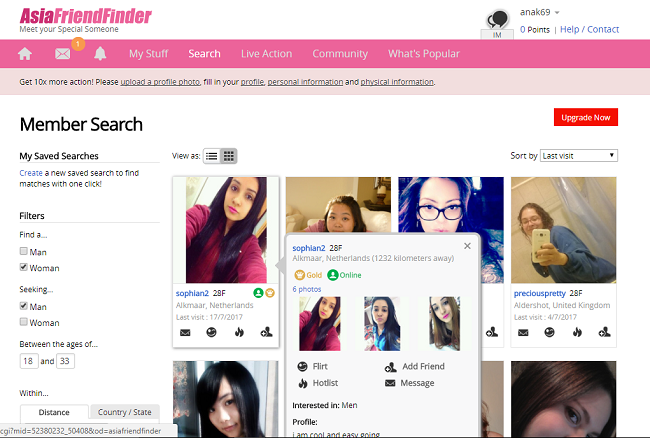Click the fill in your profile link
The height and width of the screenshot is (438, 650).
click(x=252, y=82)
